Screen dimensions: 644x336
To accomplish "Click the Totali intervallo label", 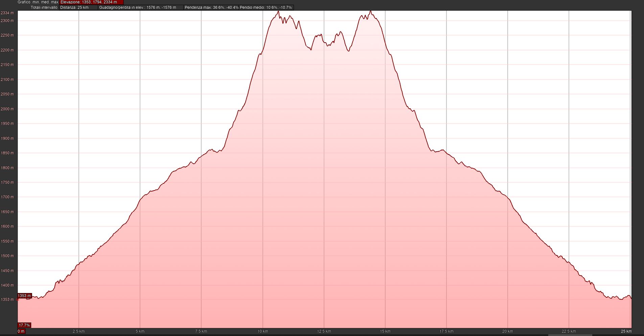I will coord(44,7).
